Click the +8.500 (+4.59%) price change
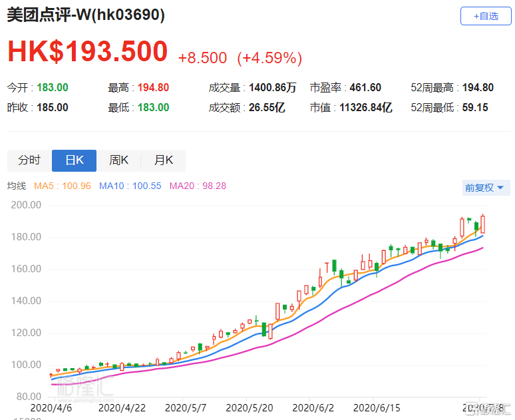This screenshot has width=515, height=420. pyautogui.click(x=240, y=58)
